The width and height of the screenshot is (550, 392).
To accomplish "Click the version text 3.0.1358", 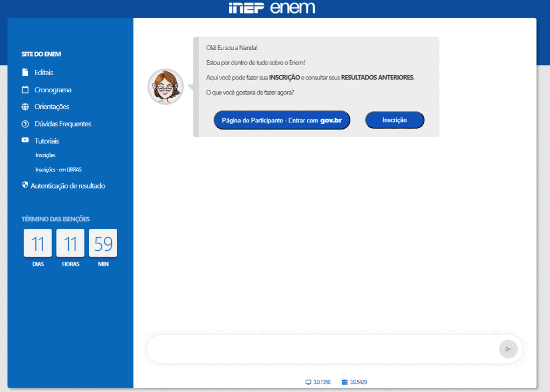I will [322, 382].
